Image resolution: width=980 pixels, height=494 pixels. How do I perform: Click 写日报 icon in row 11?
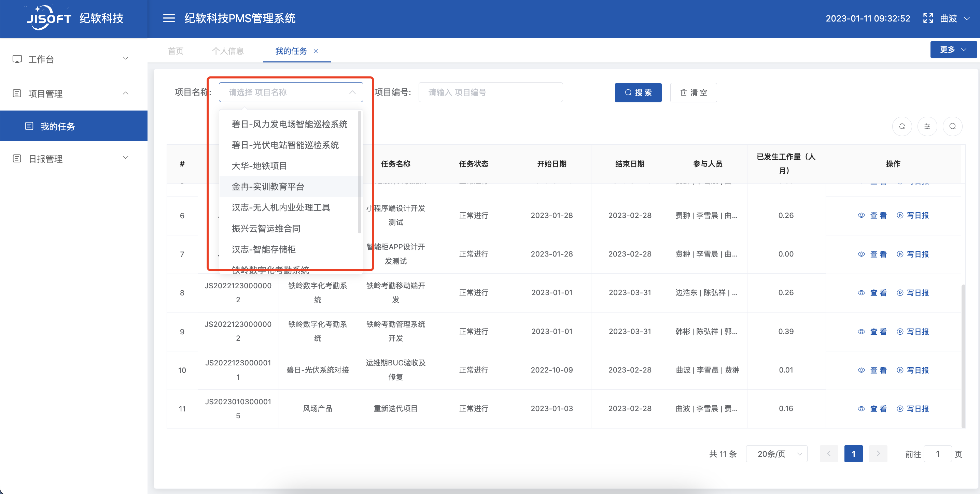pyautogui.click(x=900, y=408)
